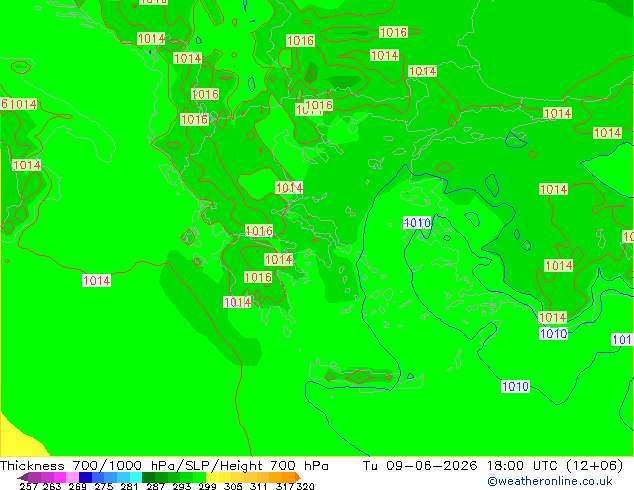Click legend value 257
Screen dimensions: 634x490
click(x=29, y=486)
